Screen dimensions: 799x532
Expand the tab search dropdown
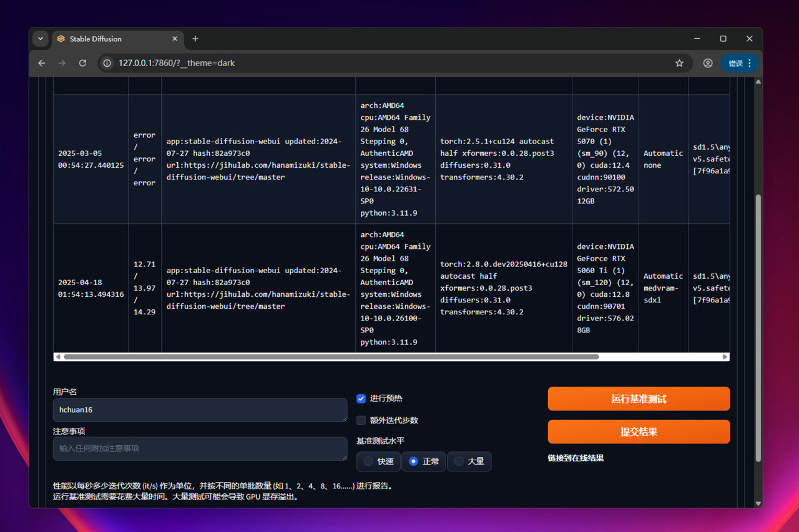pos(41,39)
